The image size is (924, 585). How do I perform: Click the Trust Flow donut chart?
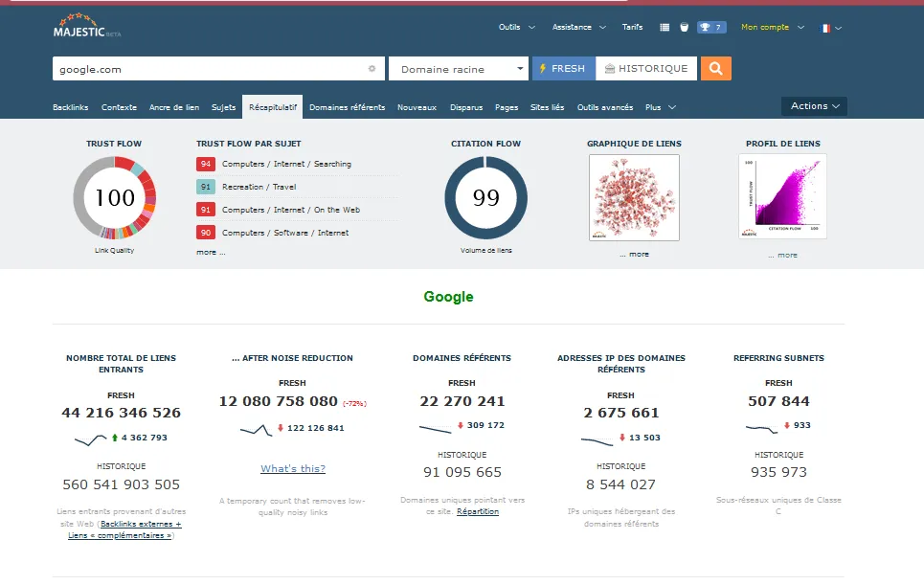coord(114,197)
